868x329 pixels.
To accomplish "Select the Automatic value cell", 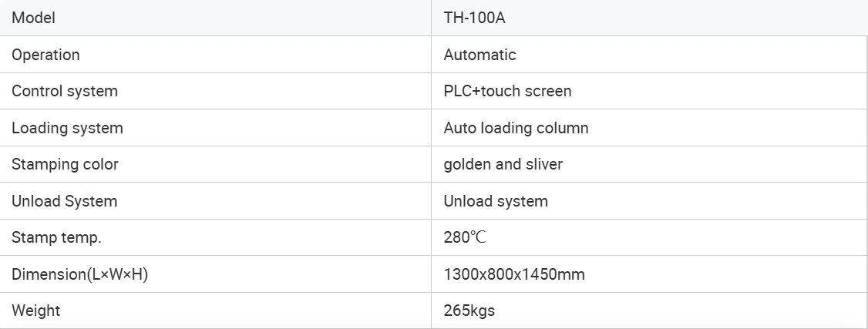I will 479,55.
